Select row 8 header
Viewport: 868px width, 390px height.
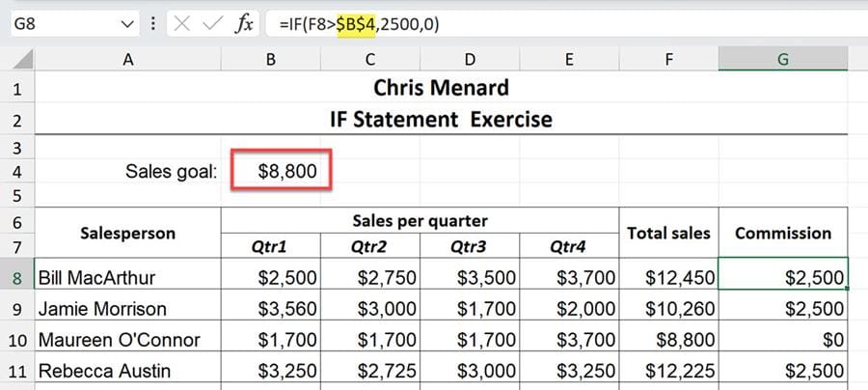pos(16,278)
